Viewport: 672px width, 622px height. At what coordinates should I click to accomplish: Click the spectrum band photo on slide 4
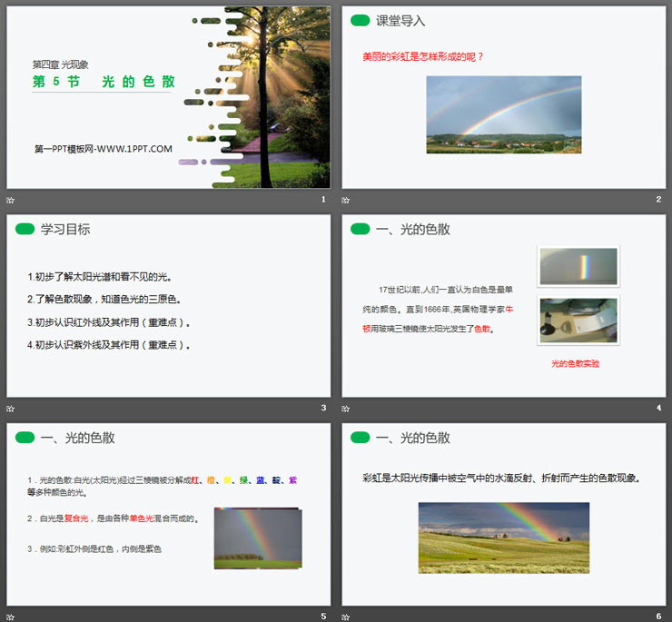point(578,266)
